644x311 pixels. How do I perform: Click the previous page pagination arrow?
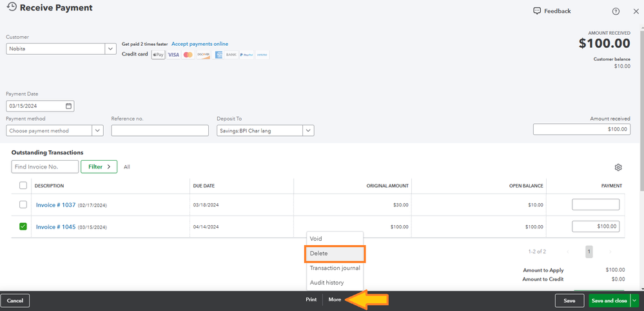[x=567, y=252]
